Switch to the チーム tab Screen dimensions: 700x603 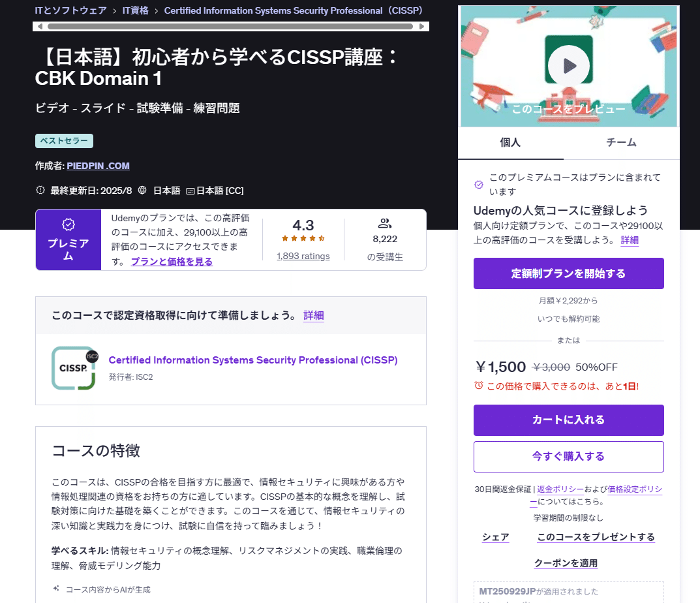pos(622,142)
